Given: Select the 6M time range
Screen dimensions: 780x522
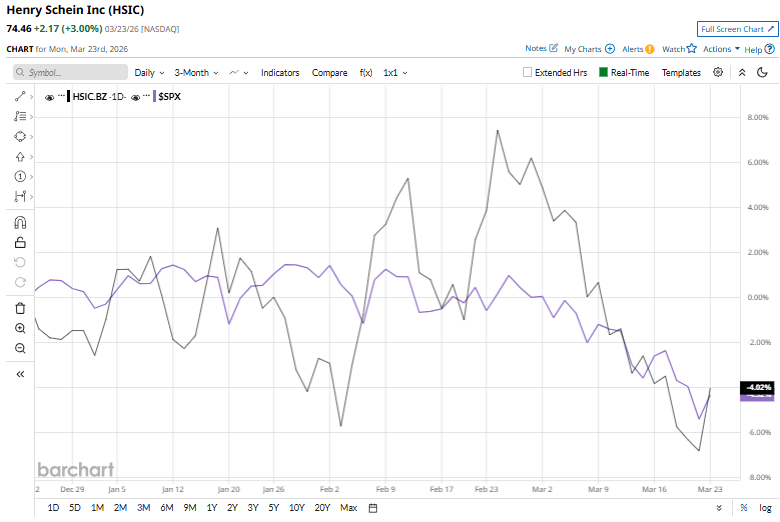Looking at the screenshot, I should point(167,508).
